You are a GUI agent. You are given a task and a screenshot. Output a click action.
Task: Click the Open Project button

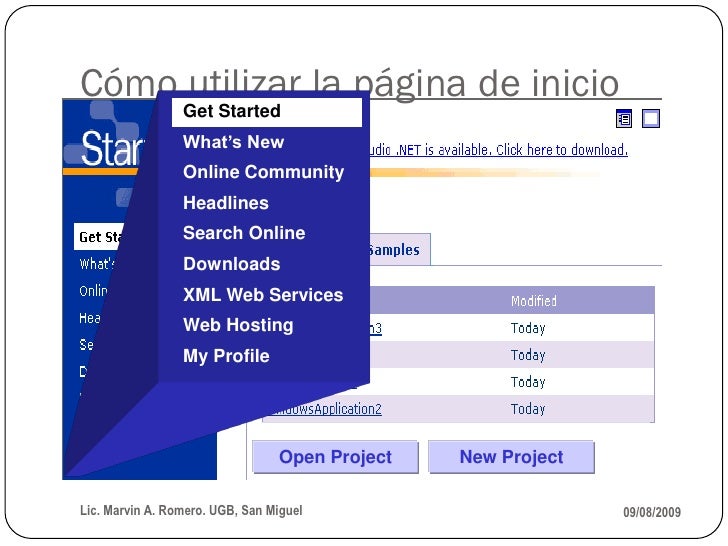coord(335,457)
